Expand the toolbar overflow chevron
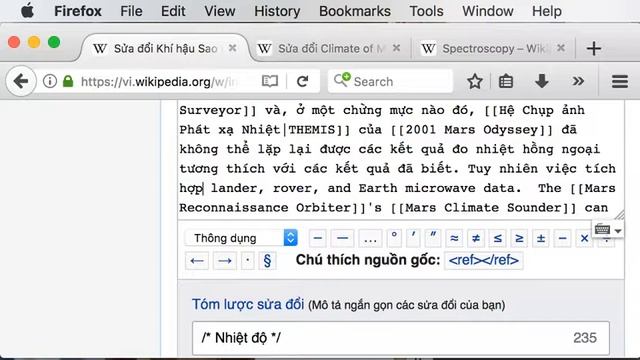The height and width of the screenshot is (360, 640). coord(578,81)
